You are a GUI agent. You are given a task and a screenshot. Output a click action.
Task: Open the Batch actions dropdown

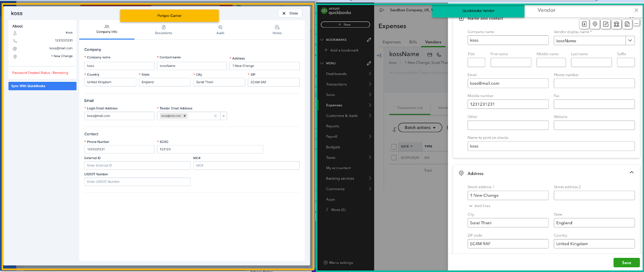tap(420, 127)
